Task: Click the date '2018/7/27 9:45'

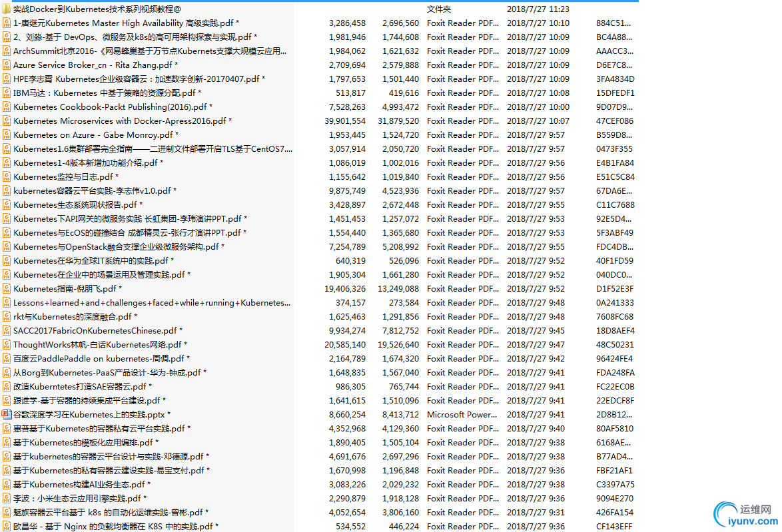Action: (x=536, y=330)
